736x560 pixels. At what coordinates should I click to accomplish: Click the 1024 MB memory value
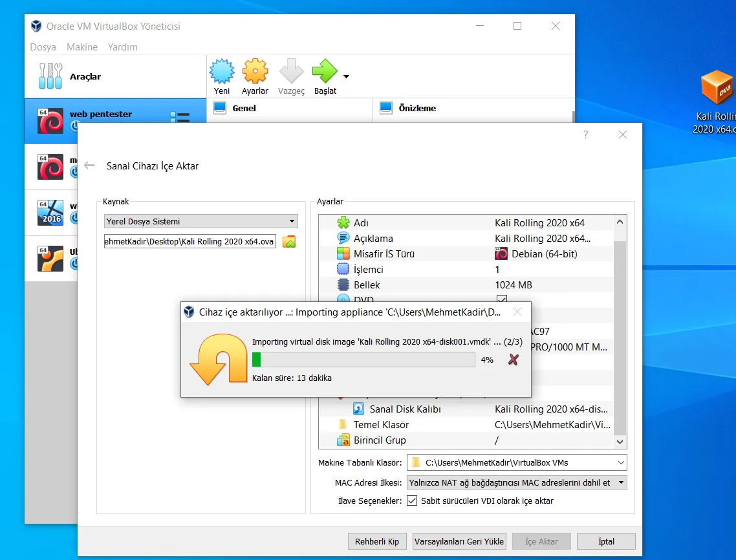coord(514,285)
